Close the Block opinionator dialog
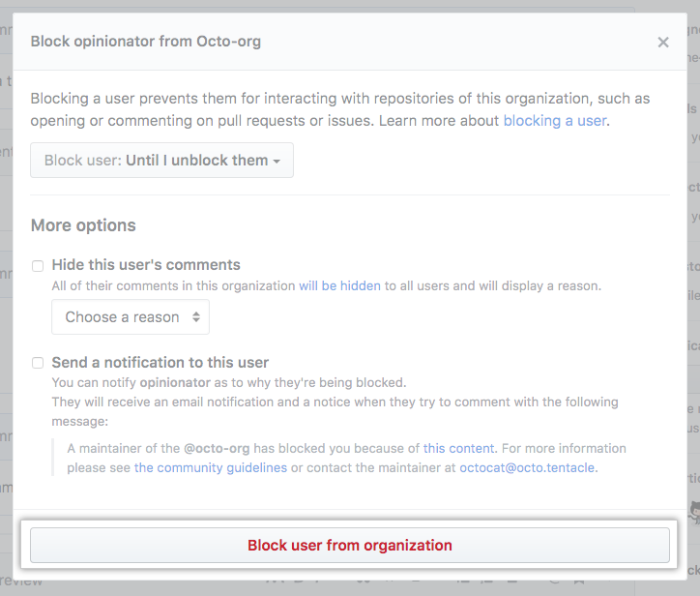Screen dimensions: 700x596 point(662,43)
